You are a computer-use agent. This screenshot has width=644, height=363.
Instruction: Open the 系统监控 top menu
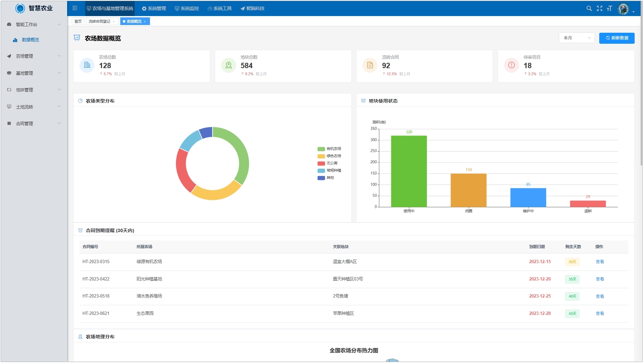click(x=187, y=8)
